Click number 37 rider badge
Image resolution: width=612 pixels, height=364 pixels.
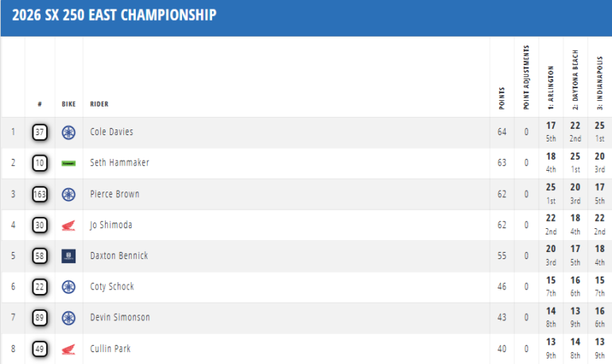[x=40, y=132]
